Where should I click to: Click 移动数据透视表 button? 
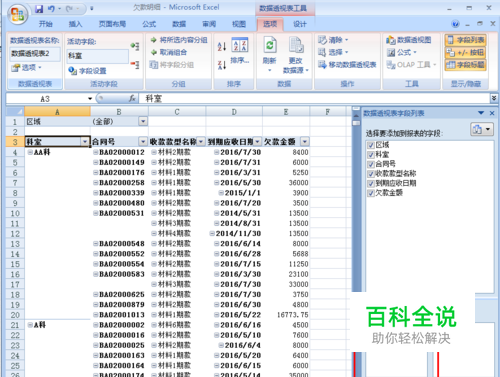(x=347, y=65)
